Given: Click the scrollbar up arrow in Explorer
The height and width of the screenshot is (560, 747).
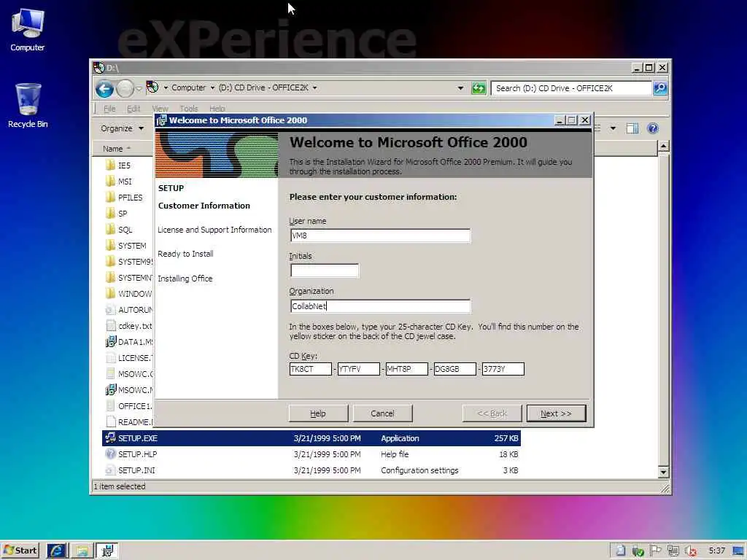Looking at the screenshot, I should tap(663, 146).
